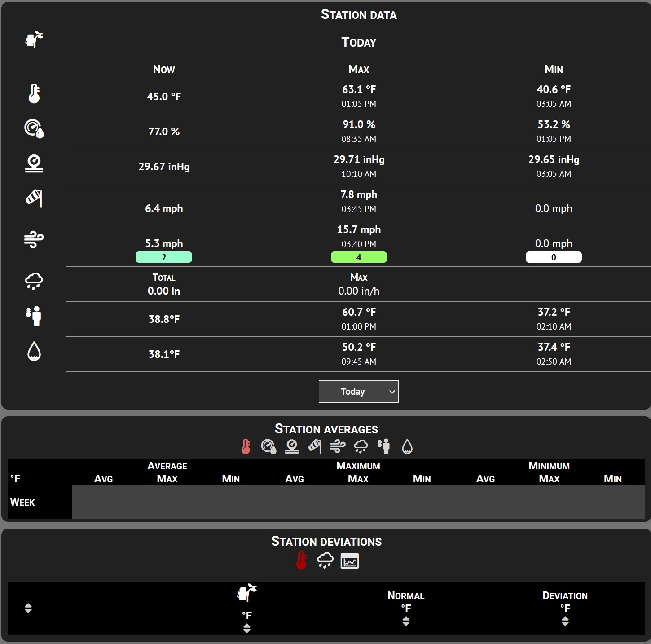The image size is (651, 644).
Task: Select humidity icon in Station Averages
Action: (x=268, y=446)
